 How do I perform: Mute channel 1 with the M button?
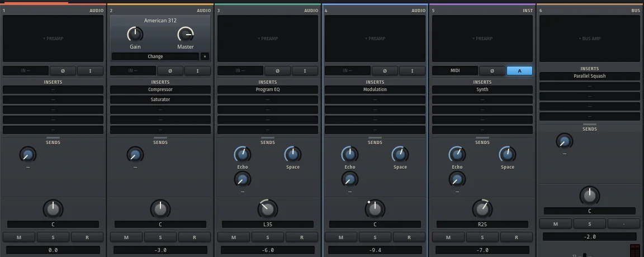click(19, 237)
